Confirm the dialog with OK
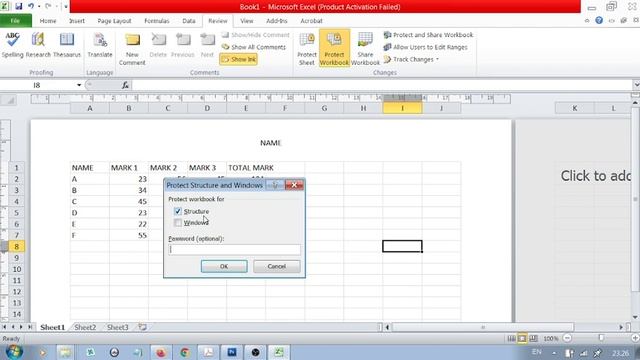 [x=224, y=267]
